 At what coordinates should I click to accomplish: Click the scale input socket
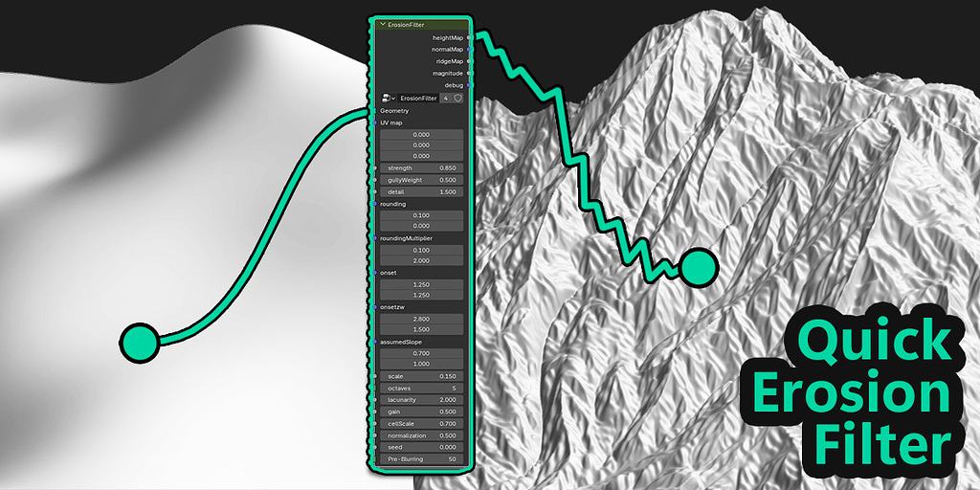[x=374, y=377]
